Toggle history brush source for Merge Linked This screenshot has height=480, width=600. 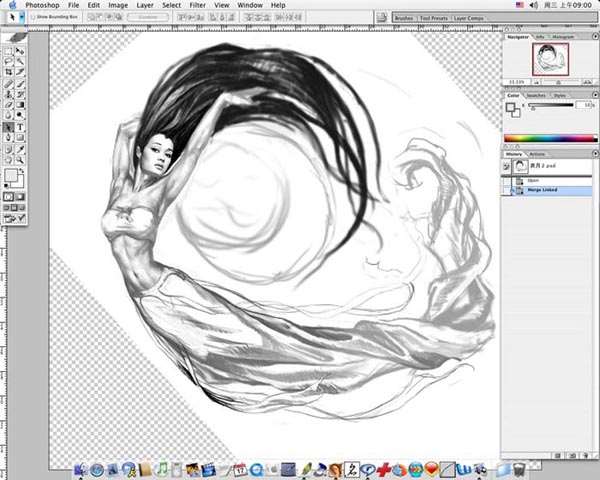507,190
